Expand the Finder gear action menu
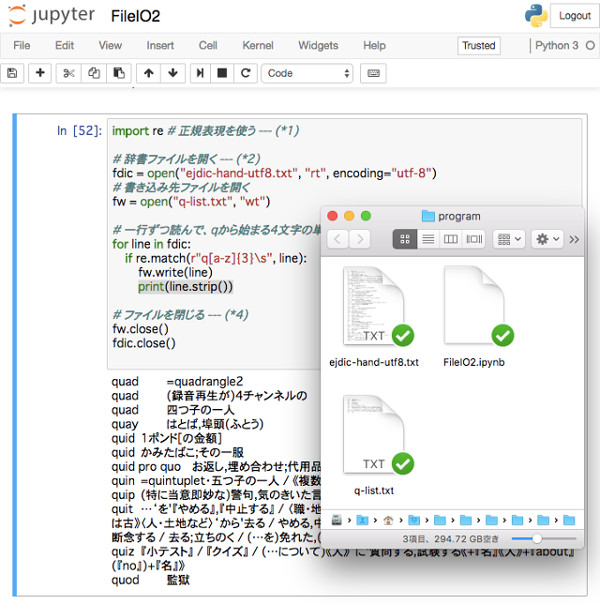The width and height of the screenshot is (600, 604). (548, 239)
